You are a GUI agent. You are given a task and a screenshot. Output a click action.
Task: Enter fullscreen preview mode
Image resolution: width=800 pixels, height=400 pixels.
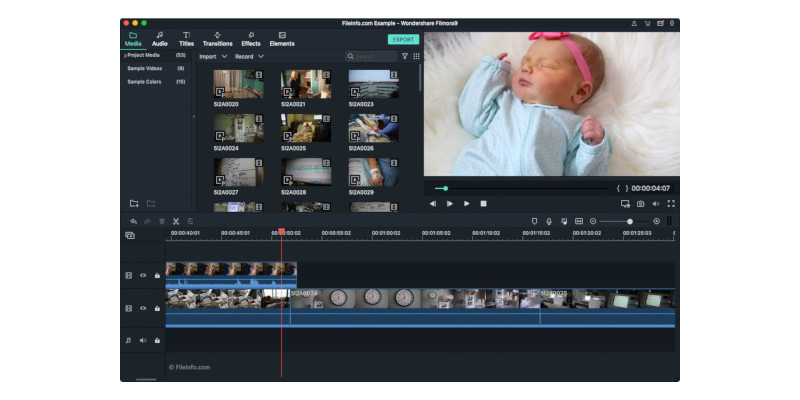(x=671, y=203)
